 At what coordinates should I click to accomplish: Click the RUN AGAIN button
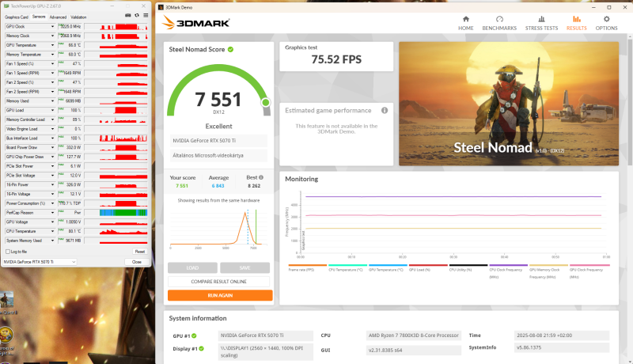pos(220,295)
